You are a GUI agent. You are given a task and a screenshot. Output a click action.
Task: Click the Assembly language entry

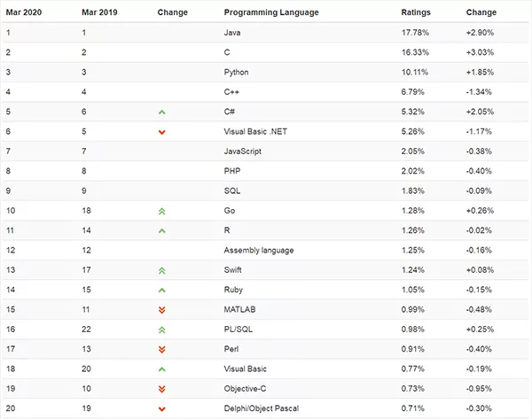(x=259, y=251)
